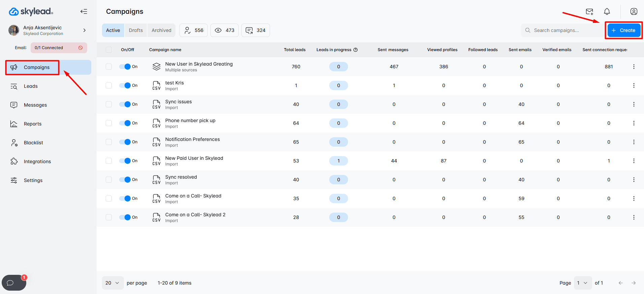Click the Total leads column header
Viewport: 644px width, 294px height.
click(295, 50)
